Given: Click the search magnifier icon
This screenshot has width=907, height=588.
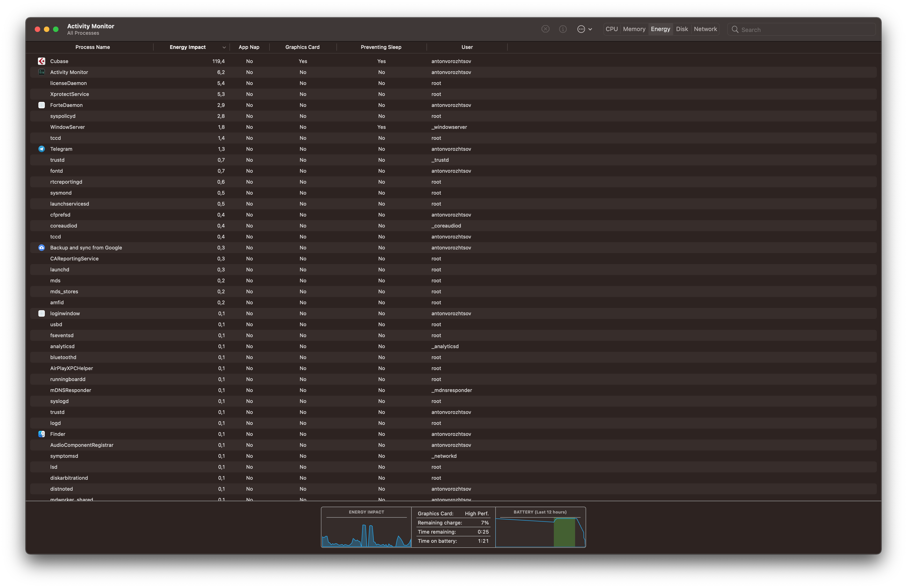Looking at the screenshot, I should [x=735, y=29].
